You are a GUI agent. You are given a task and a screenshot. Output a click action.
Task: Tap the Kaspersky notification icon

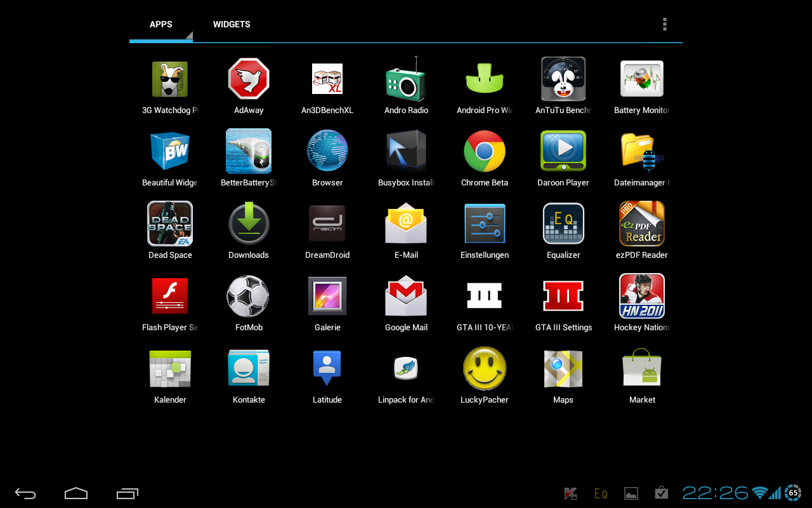[x=570, y=493]
